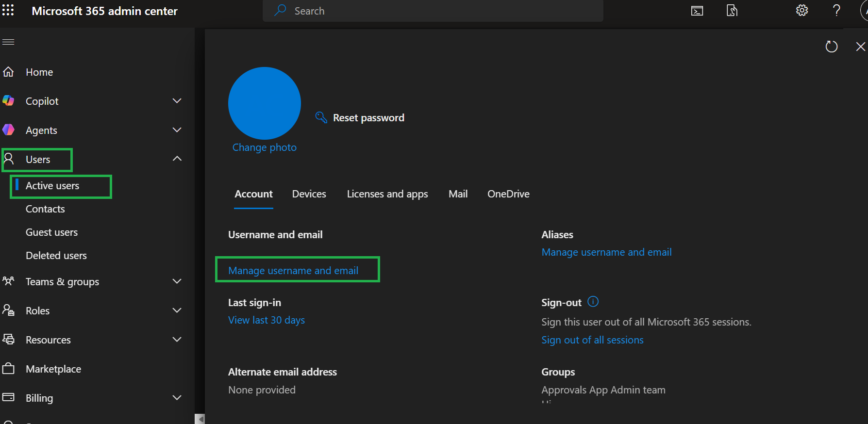
Task: Click the Reset password key icon
Action: coord(321,117)
